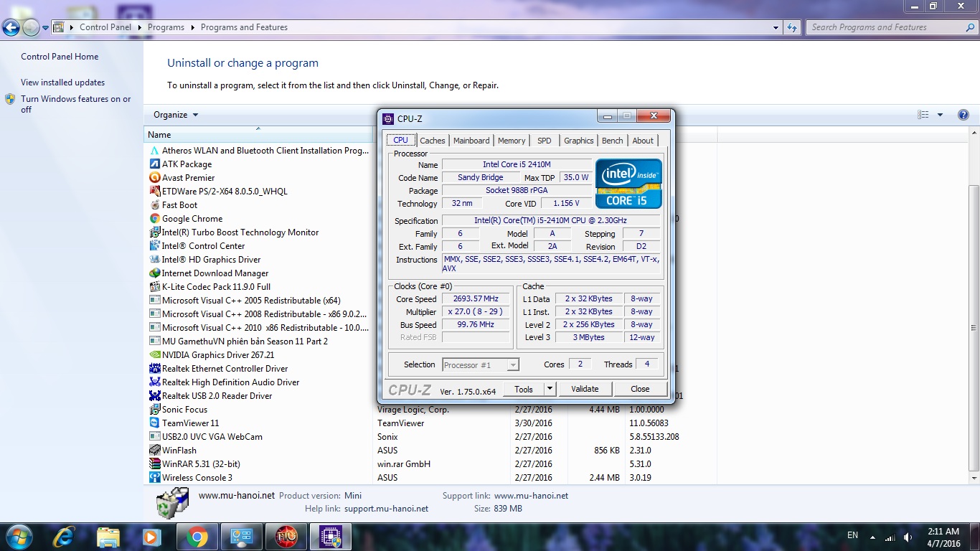Image resolution: width=980 pixels, height=551 pixels.
Task: Open Internet Explorer from the taskbar
Action: tap(65, 537)
